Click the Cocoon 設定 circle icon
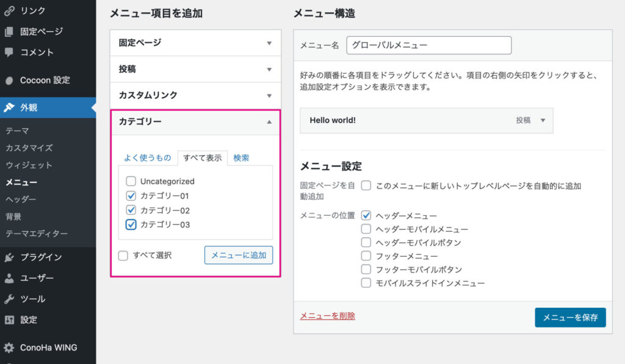Viewport: 625px width, 364px height. point(9,80)
